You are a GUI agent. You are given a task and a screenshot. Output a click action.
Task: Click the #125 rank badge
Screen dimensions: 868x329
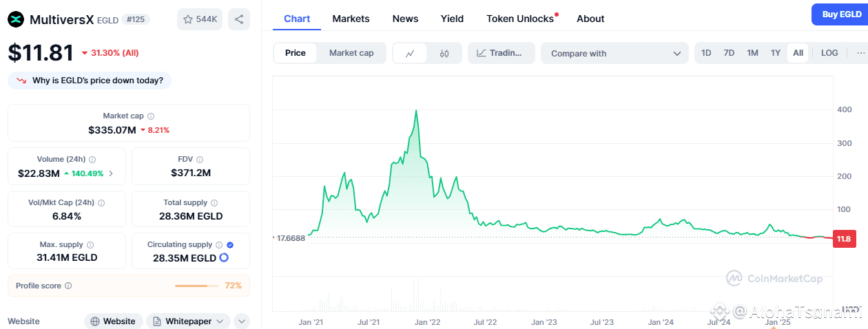[136, 19]
